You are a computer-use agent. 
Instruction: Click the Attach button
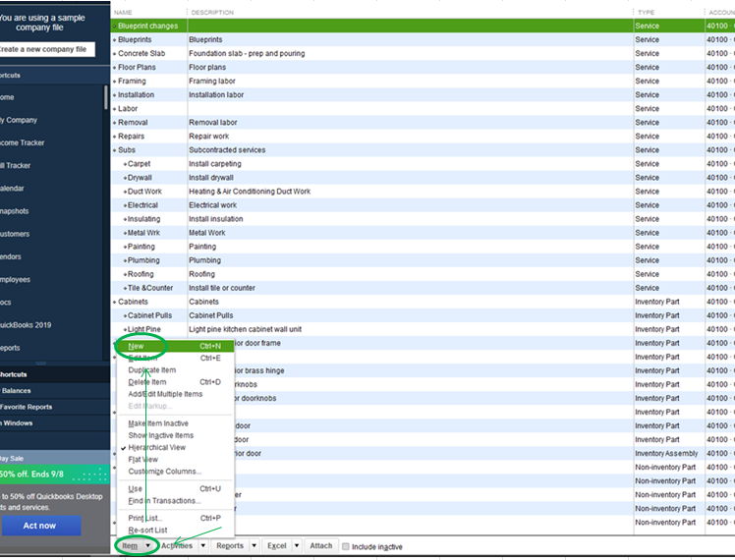click(321, 546)
